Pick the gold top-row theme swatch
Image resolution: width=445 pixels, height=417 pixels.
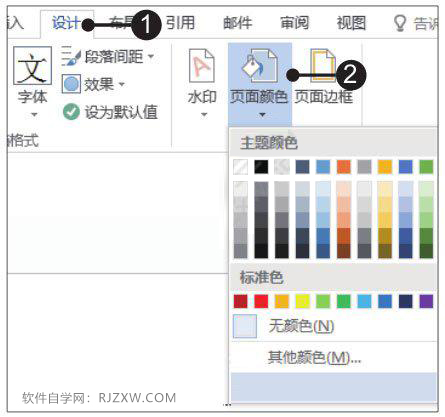point(385,167)
